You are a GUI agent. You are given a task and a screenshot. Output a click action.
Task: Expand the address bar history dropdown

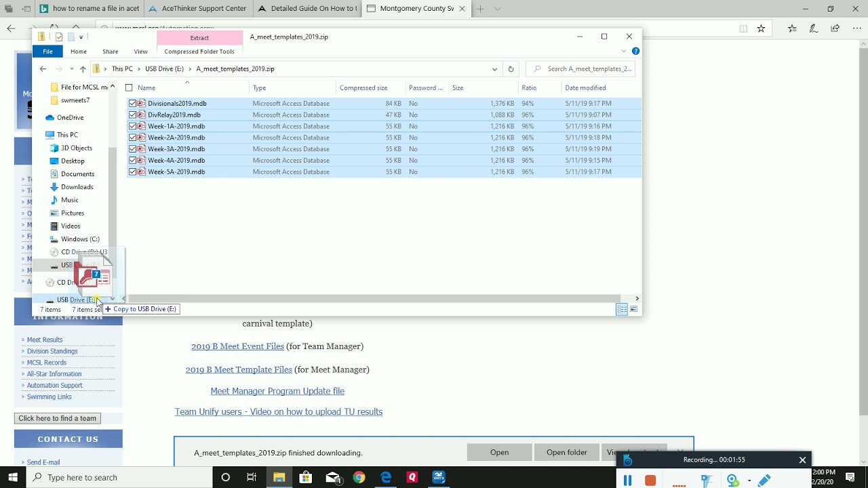tap(495, 68)
